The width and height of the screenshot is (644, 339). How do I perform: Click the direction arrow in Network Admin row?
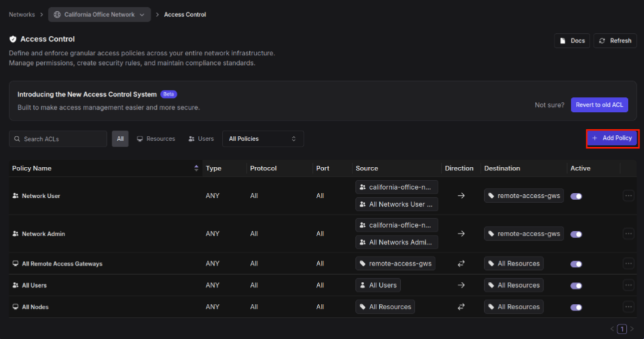(461, 234)
